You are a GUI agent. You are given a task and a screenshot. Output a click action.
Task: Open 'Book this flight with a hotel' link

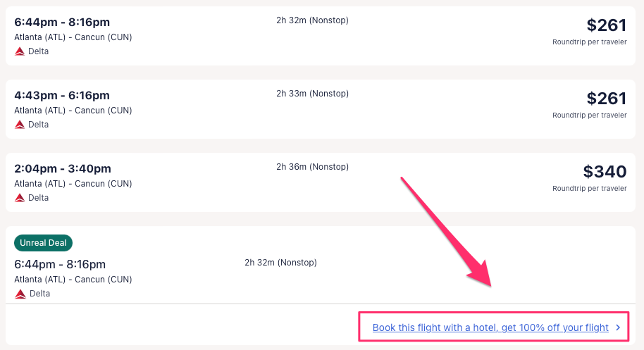pyautogui.click(x=490, y=327)
